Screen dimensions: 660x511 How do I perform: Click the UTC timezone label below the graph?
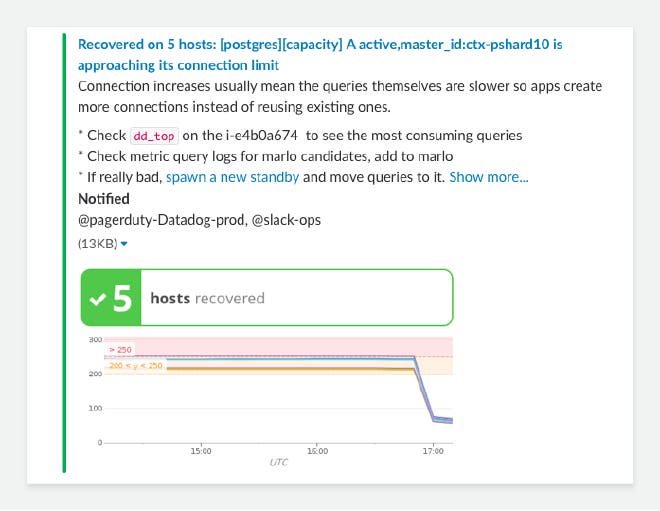tap(278, 462)
